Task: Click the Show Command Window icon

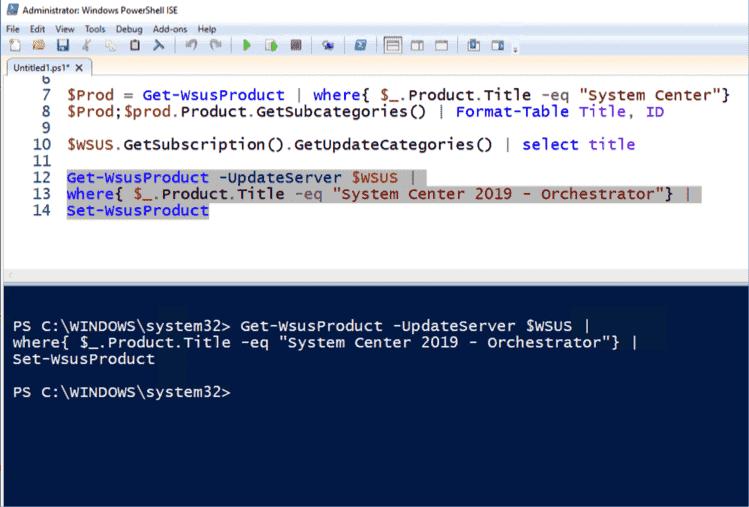Action: point(473,45)
